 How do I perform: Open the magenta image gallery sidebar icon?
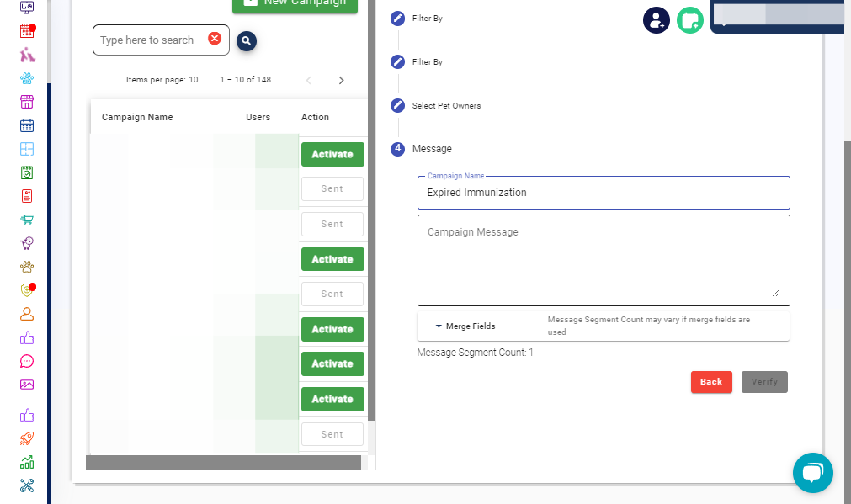tap(27, 385)
